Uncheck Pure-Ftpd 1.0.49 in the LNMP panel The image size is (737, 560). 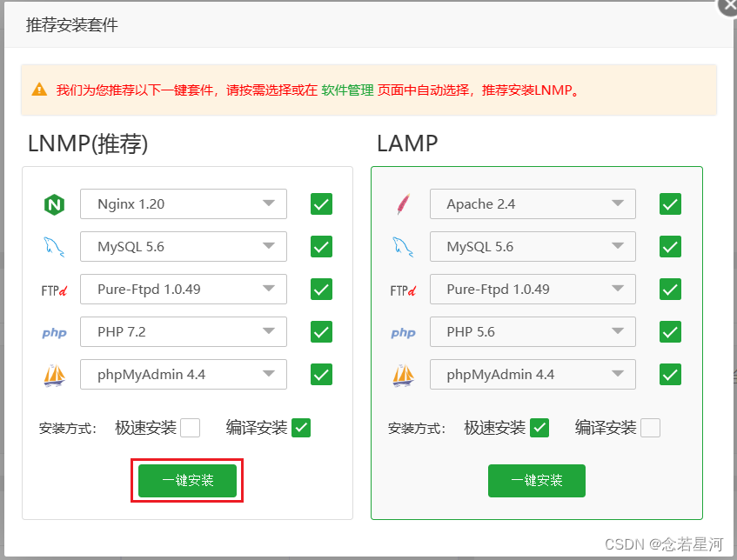click(321, 289)
